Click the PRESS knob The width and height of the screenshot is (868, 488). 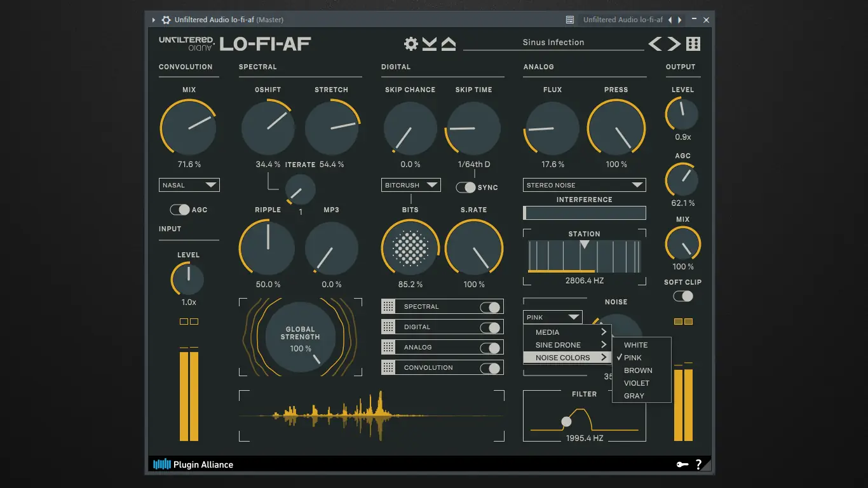[x=616, y=127]
